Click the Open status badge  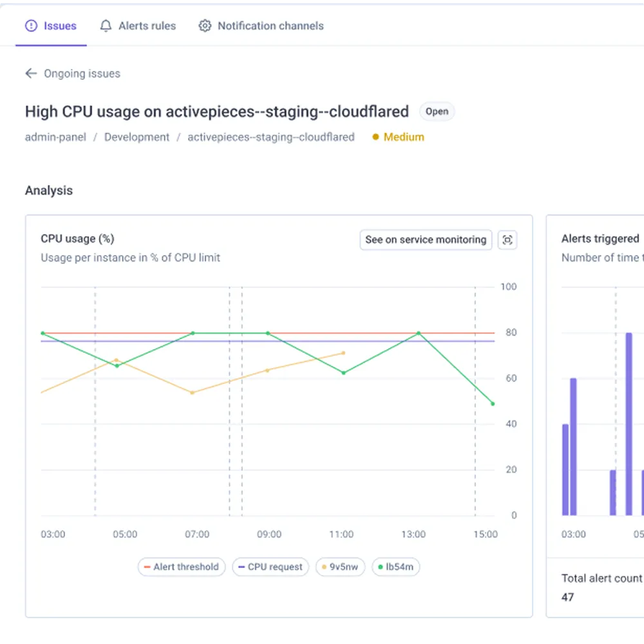437,111
